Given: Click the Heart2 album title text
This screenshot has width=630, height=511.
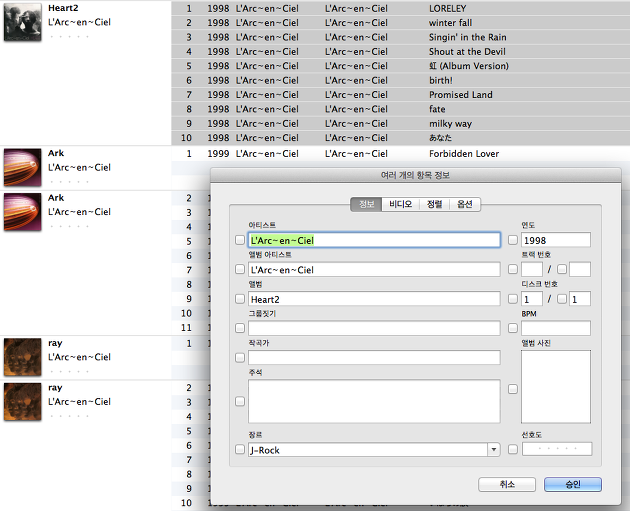Looking at the screenshot, I should tap(63, 8).
